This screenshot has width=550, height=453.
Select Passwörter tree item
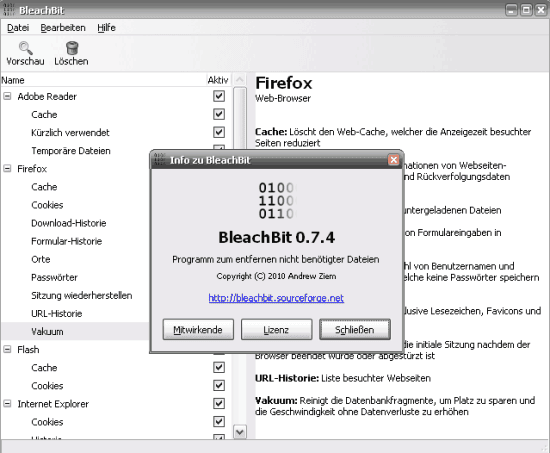[54, 277]
